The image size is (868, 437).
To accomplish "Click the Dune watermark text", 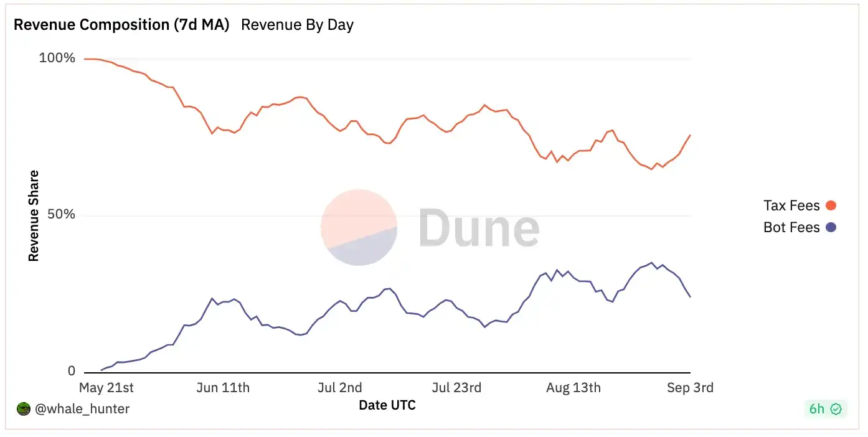I will 478,228.
